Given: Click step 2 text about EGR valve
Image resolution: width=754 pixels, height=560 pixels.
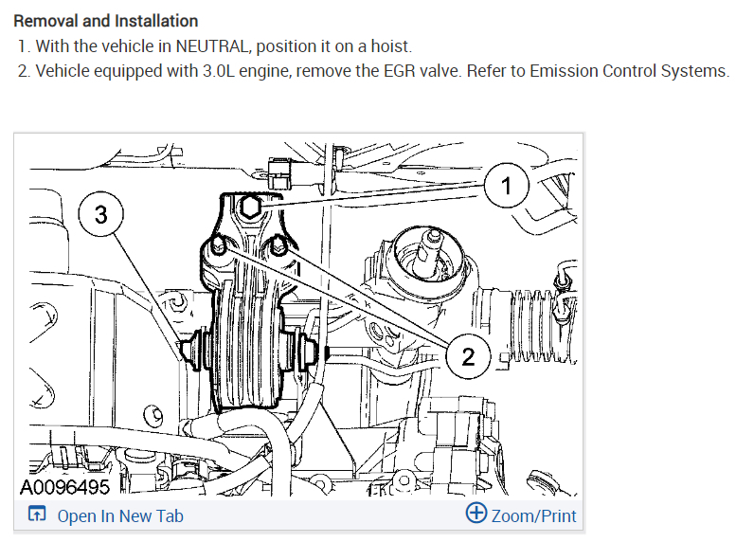Looking at the screenshot, I should click(373, 71).
